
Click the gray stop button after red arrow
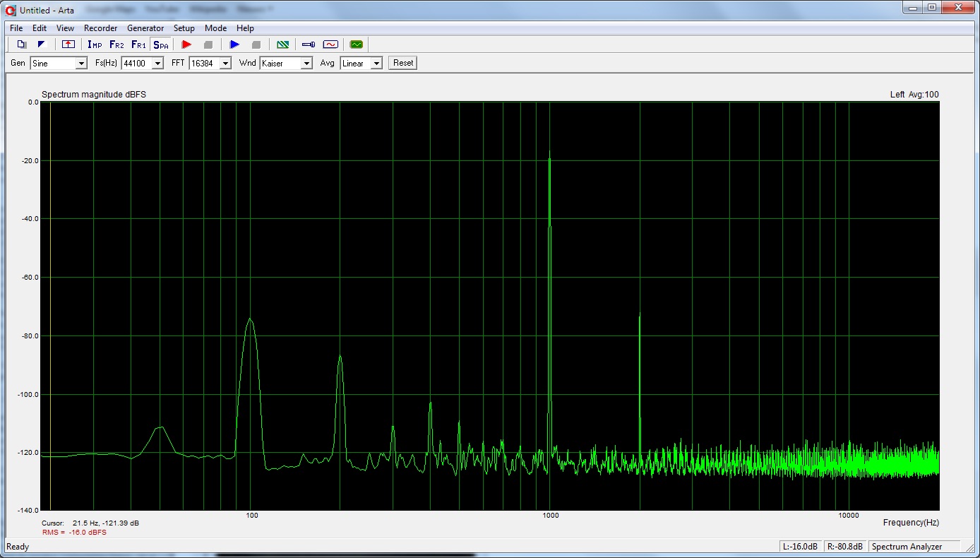tap(208, 44)
